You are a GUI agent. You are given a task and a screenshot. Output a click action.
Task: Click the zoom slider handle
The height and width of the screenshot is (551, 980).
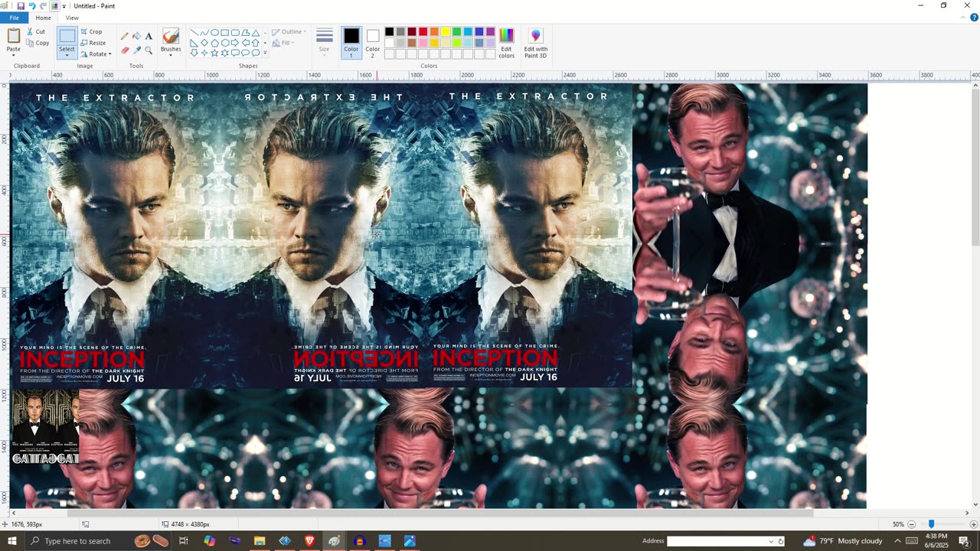[931, 524]
